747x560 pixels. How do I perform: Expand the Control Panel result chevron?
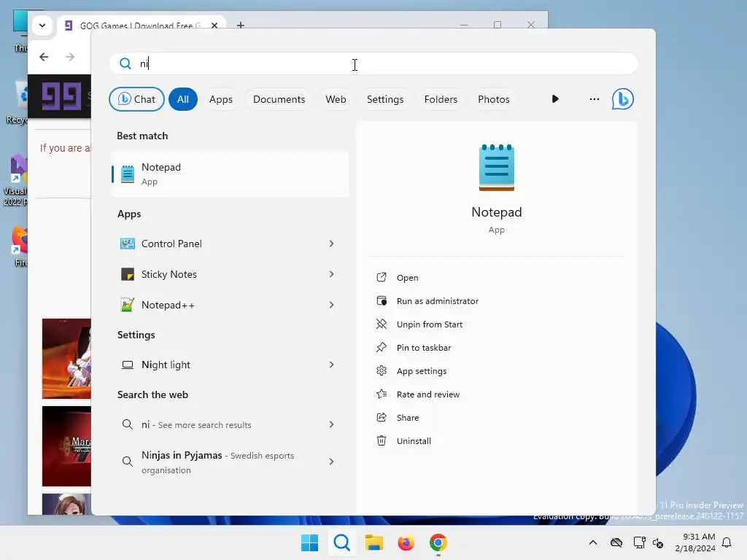pyautogui.click(x=332, y=244)
